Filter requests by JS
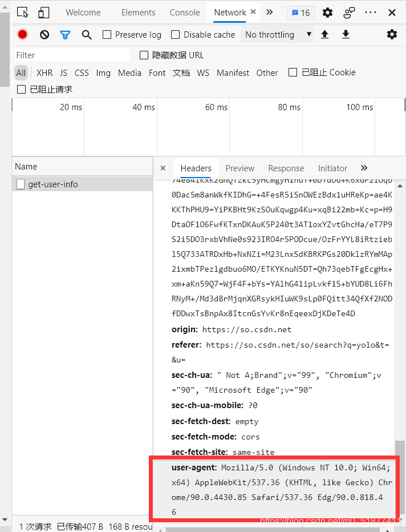 point(63,73)
